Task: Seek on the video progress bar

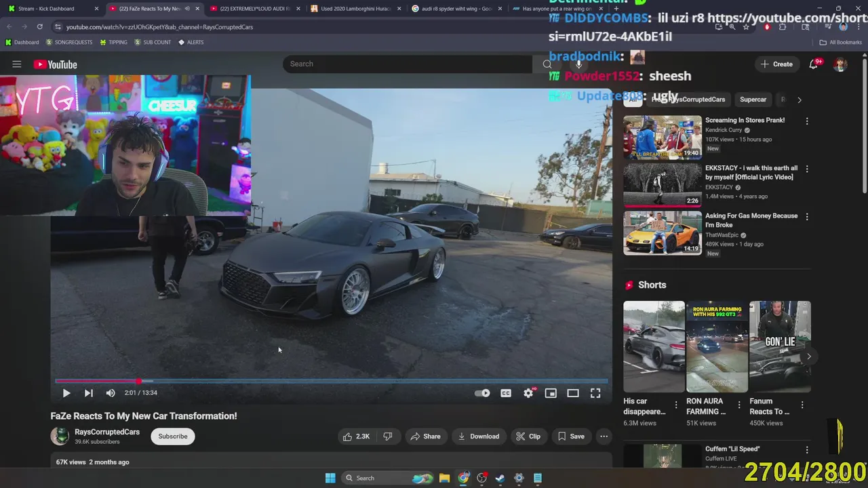Action: [x=331, y=381]
